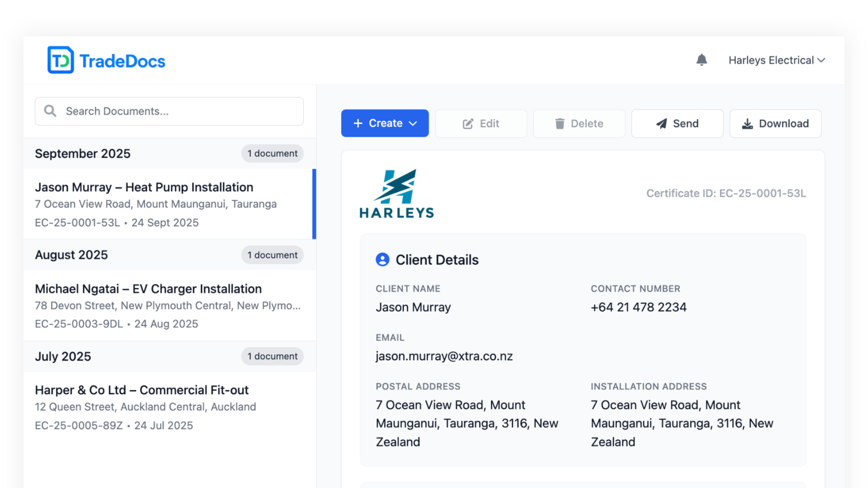Expand the Create dropdown button

pos(385,123)
